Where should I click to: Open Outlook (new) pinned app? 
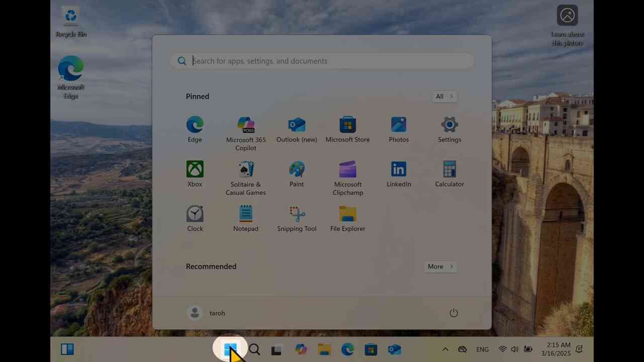click(296, 130)
